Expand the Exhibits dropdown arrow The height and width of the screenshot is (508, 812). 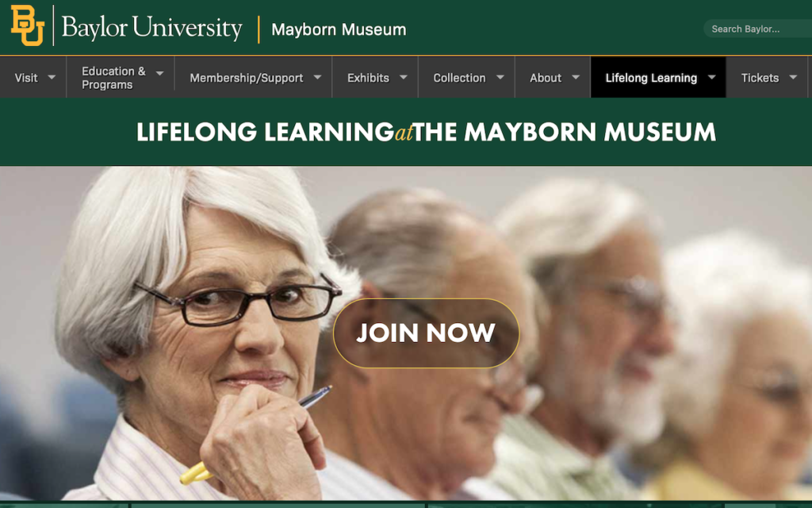(404, 77)
